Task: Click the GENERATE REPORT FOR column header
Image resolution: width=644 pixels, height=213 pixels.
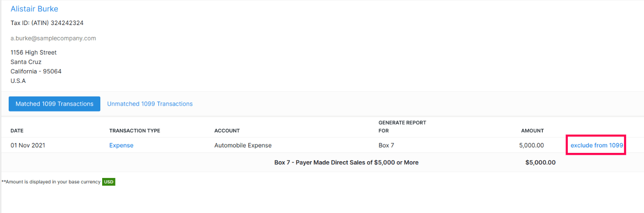Action: pos(402,127)
